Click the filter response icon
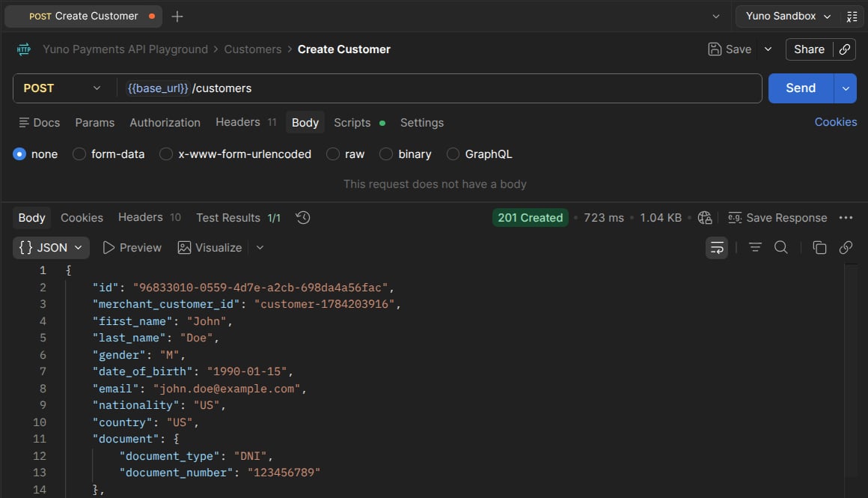 point(755,248)
